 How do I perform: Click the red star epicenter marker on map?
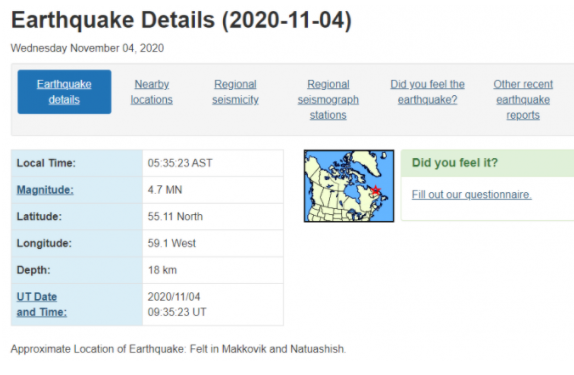coord(376,190)
